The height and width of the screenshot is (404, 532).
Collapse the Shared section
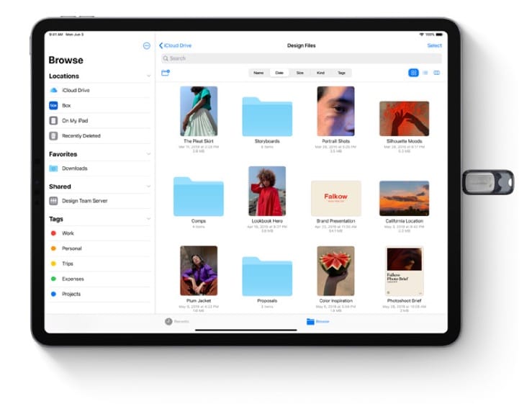click(148, 187)
